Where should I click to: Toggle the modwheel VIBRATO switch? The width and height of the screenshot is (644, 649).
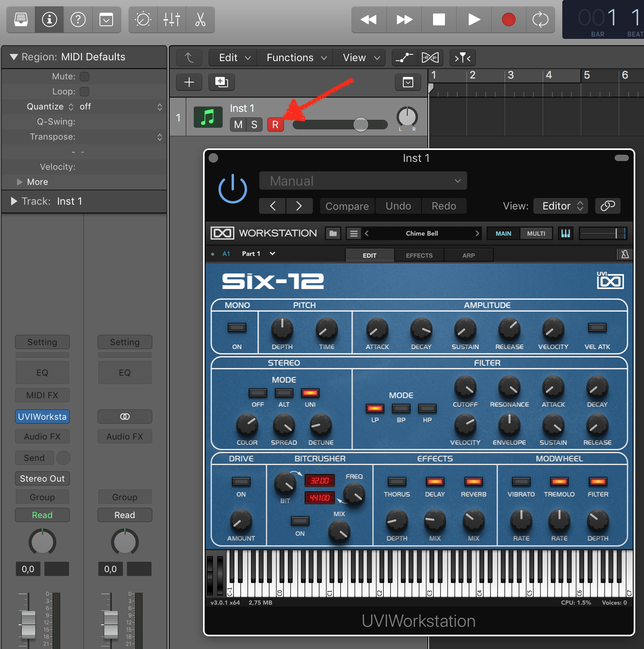[x=521, y=482]
